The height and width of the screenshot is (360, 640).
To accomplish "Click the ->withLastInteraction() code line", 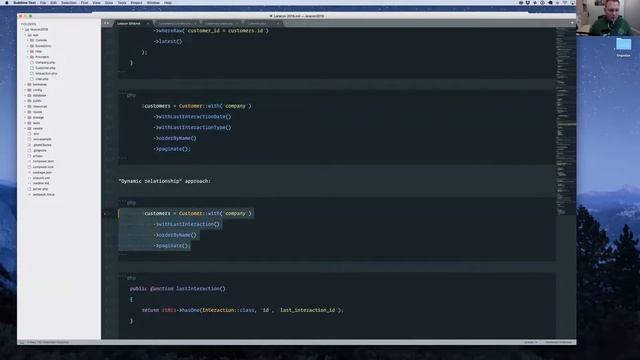I will click(x=187, y=224).
